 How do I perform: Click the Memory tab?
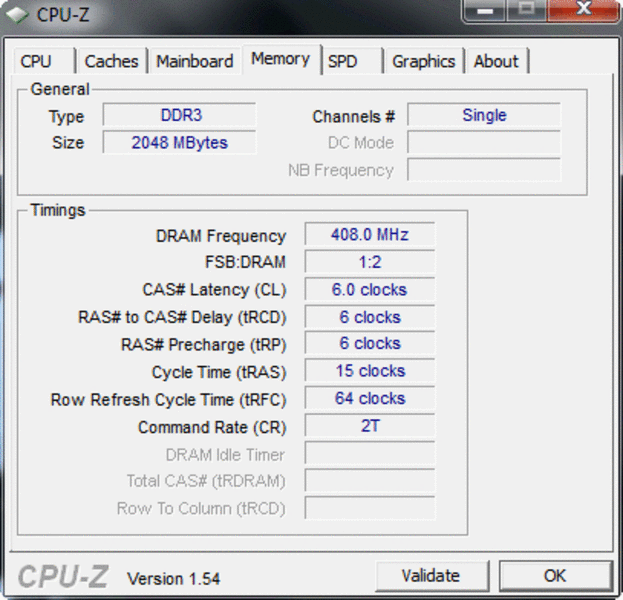click(x=281, y=59)
